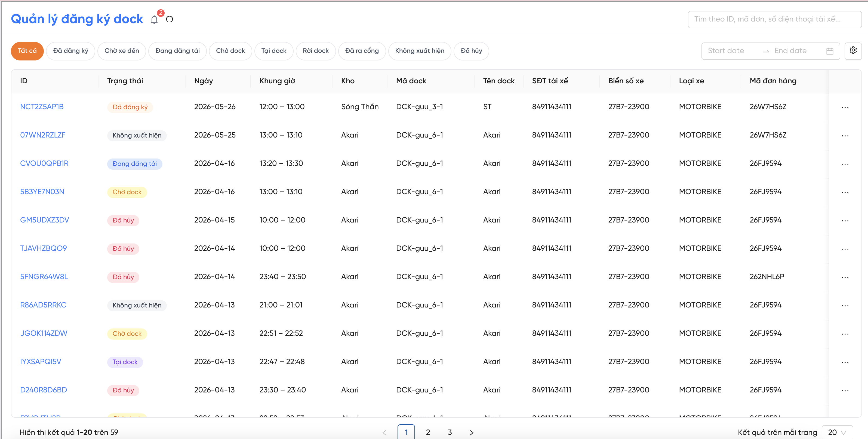The height and width of the screenshot is (439, 868).
Task: Go to page 3
Action: (x=450, y=432)
